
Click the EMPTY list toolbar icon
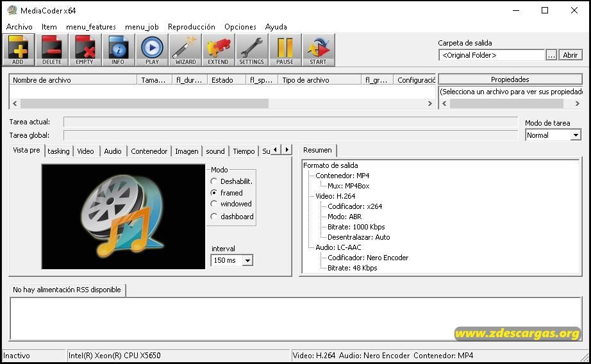pos(85,50)
